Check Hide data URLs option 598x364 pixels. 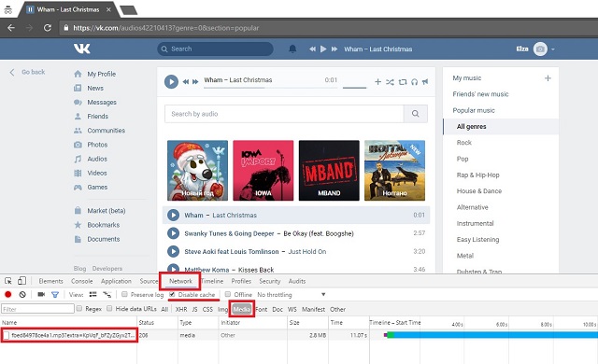coord(109,308)
